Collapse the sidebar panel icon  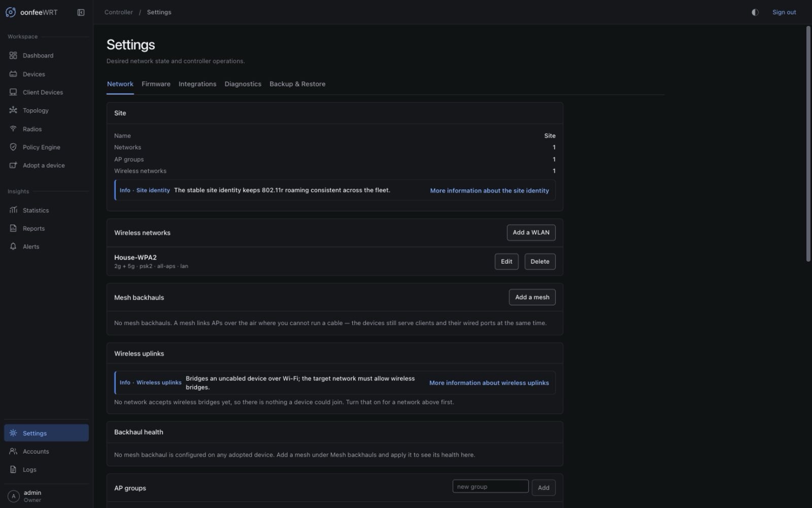click(81, 12)
